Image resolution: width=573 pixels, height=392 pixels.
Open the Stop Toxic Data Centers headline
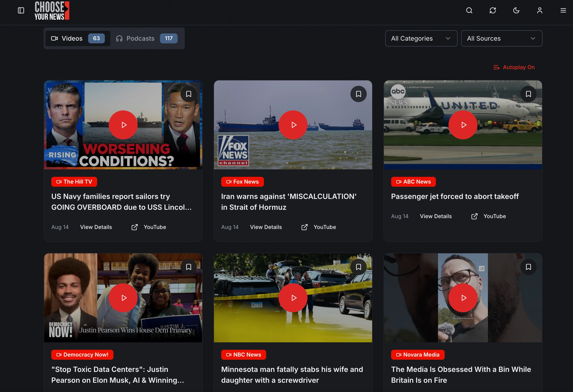coord(118,375)
